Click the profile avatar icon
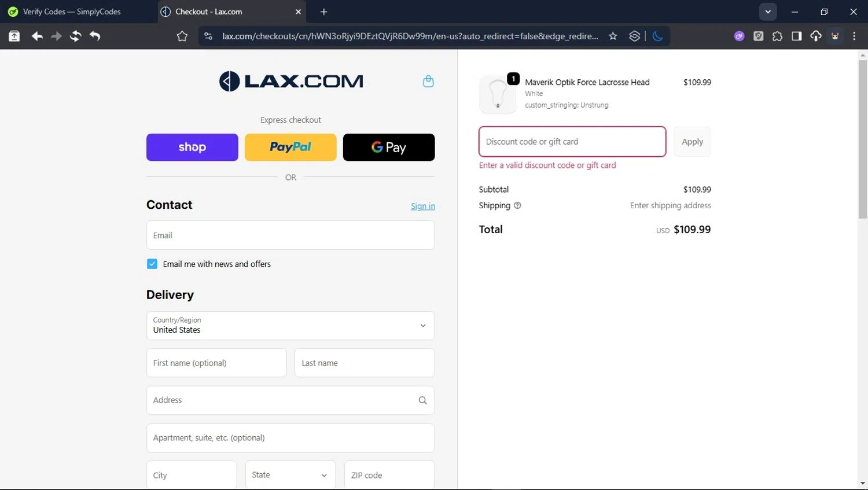 pyautogui.click(x=835, y=36)
